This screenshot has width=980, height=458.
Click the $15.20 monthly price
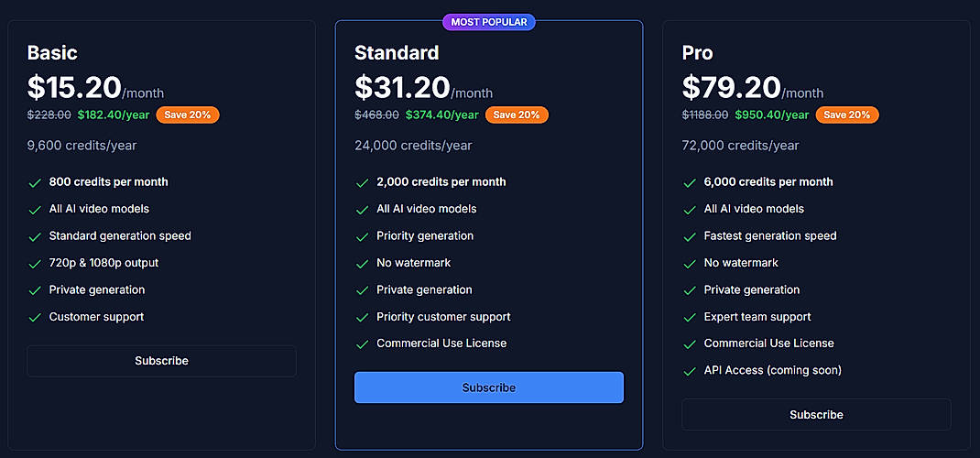click(74, 87)
